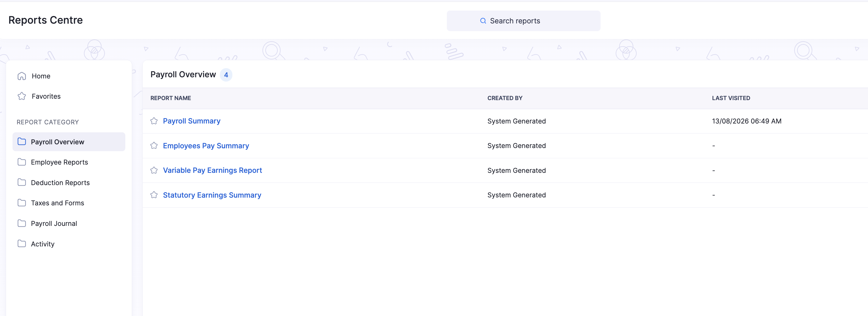Click System Generated in Statutory Earnings row
This screenshot has height=316, width=868.
pyautogui.click(x=516, y=195)
